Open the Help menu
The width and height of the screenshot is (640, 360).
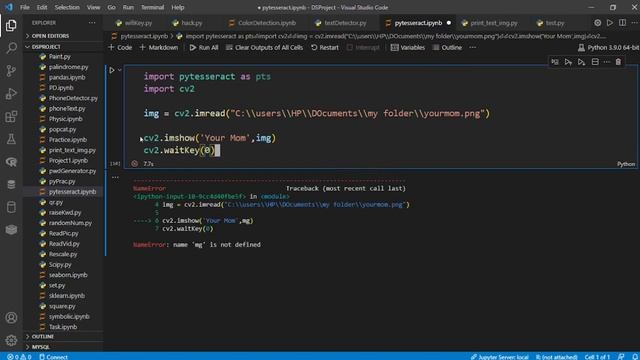tap(178, 7)
